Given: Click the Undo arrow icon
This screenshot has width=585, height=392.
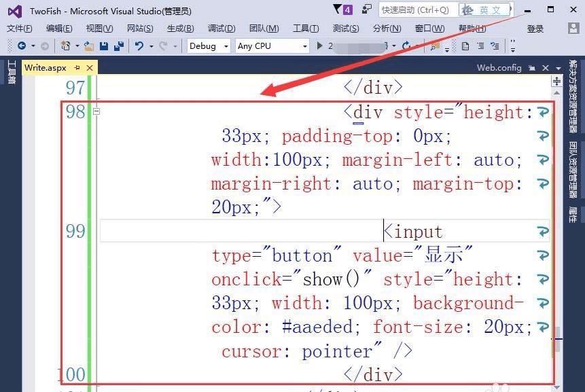Looking at the screenshot, I should click(x=139, y=46).
